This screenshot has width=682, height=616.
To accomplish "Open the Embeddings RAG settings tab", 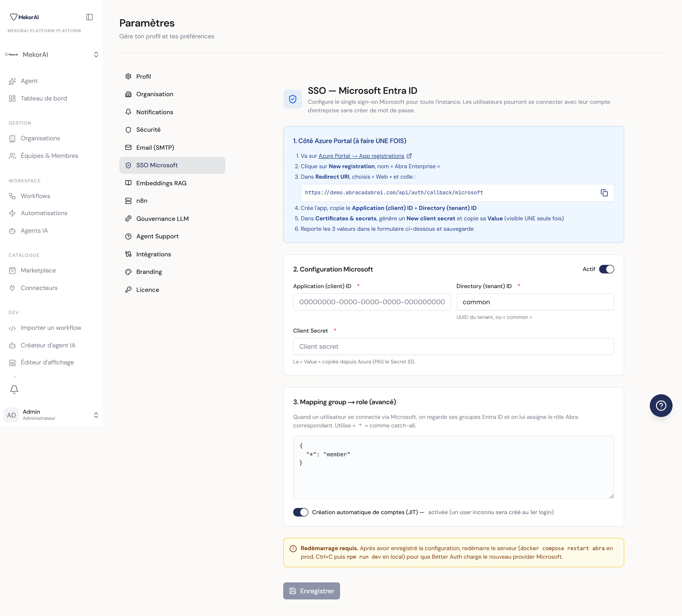I will point(172,183).
